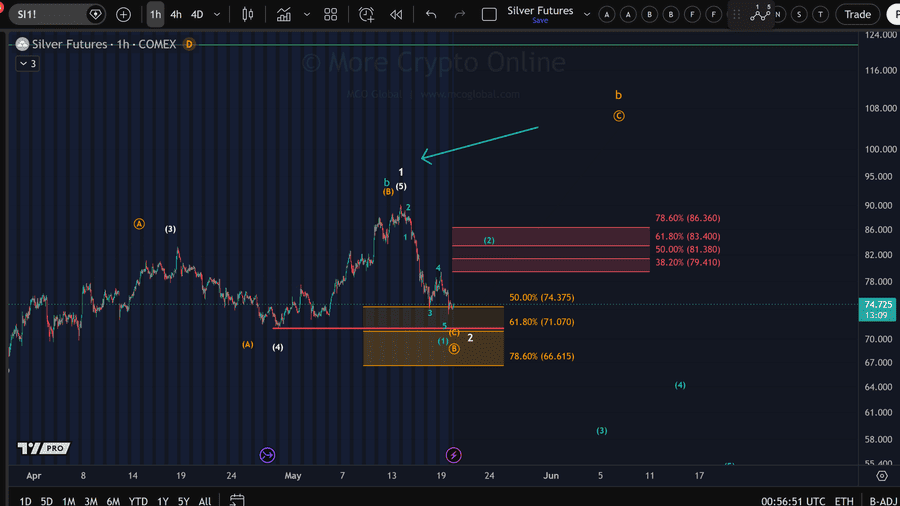Select the 1Y date range
Screen dimensions: 900x506
click(x=163, y=501)
